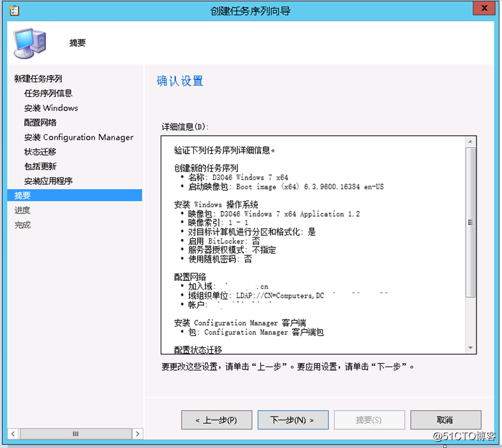Image resolution: width=502 pixels, height=448 pixels.
Task: Click the 映像包 D3046 Application 1.2 line
Action: (x=274, y=214)
